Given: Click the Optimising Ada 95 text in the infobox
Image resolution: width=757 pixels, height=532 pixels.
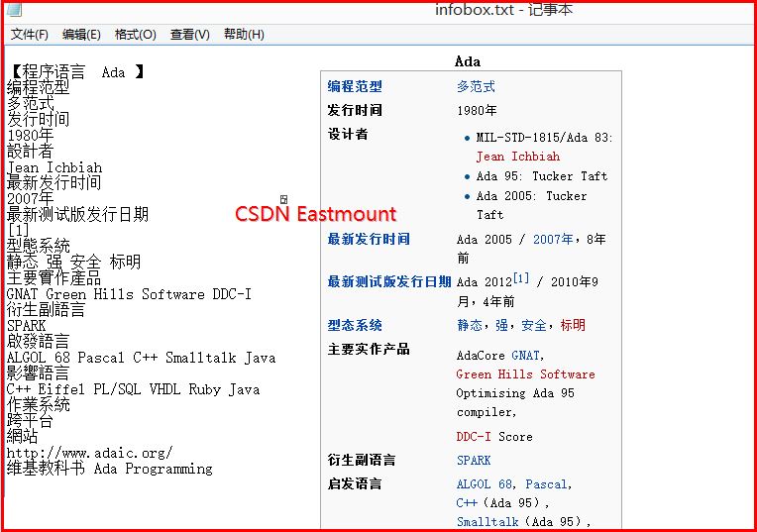Looking at the screenshot, I should (515, 393).
